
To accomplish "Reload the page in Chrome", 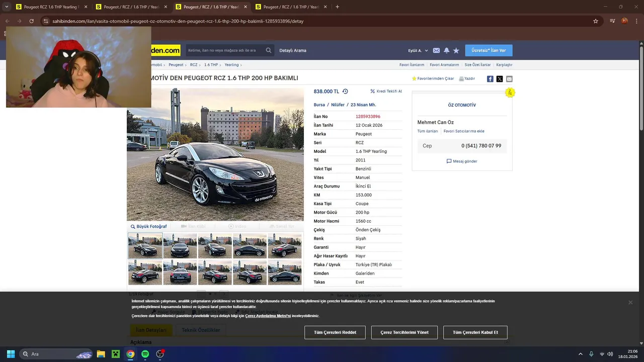I will tap(31, 21).
